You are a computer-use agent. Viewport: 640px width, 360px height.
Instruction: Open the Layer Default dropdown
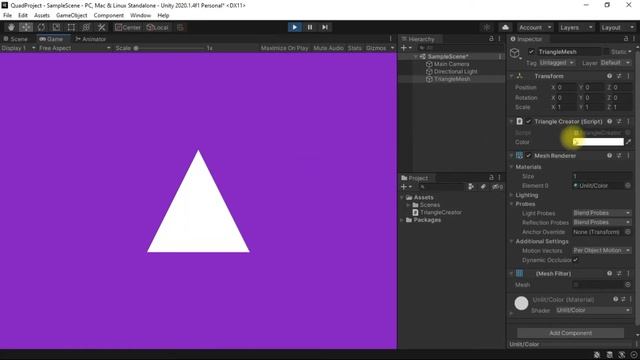point(615,62)
